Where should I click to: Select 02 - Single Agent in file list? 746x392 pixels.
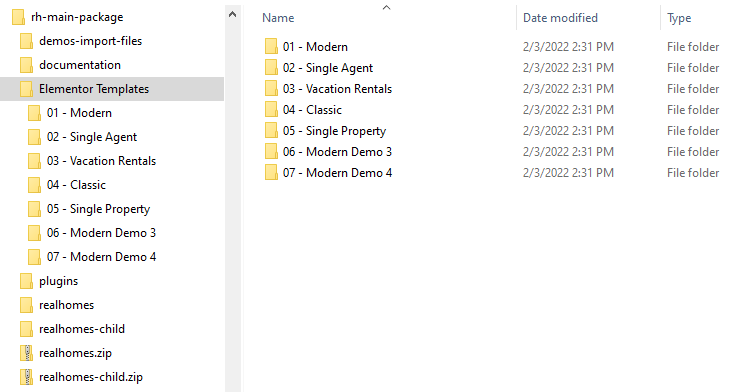[x=328, y=68]
